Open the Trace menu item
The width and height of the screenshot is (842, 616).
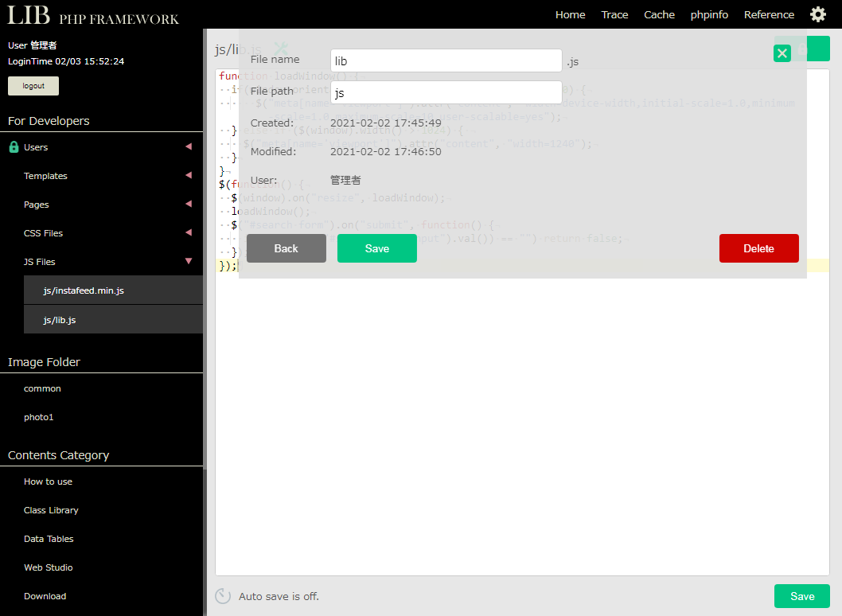click(614, 14)
